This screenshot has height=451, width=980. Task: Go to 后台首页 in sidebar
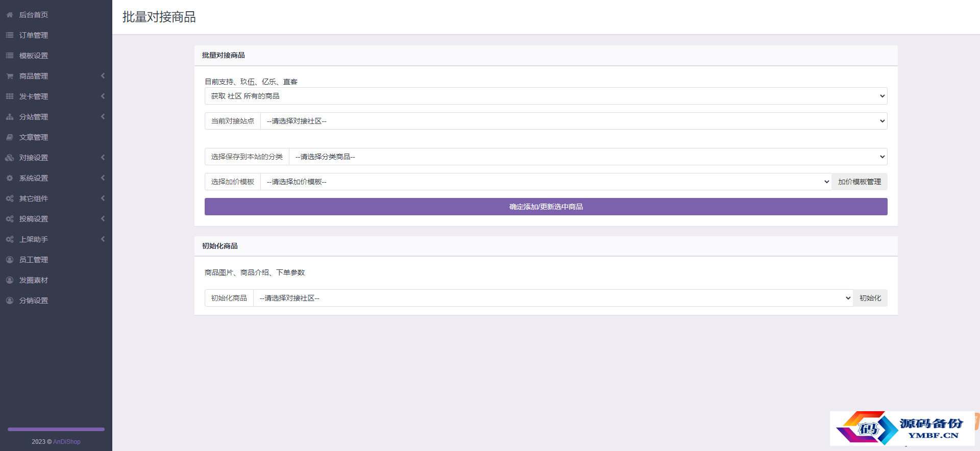[x=56, y=15]
